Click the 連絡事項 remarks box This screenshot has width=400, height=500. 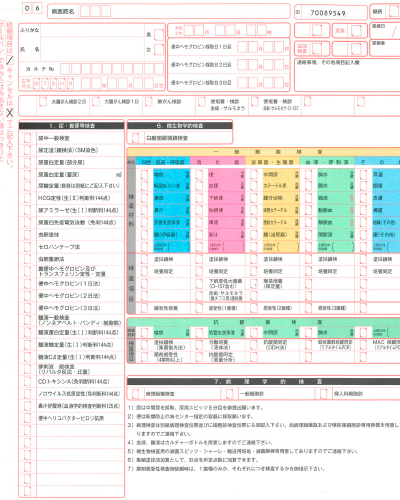(x=347, y=75)
